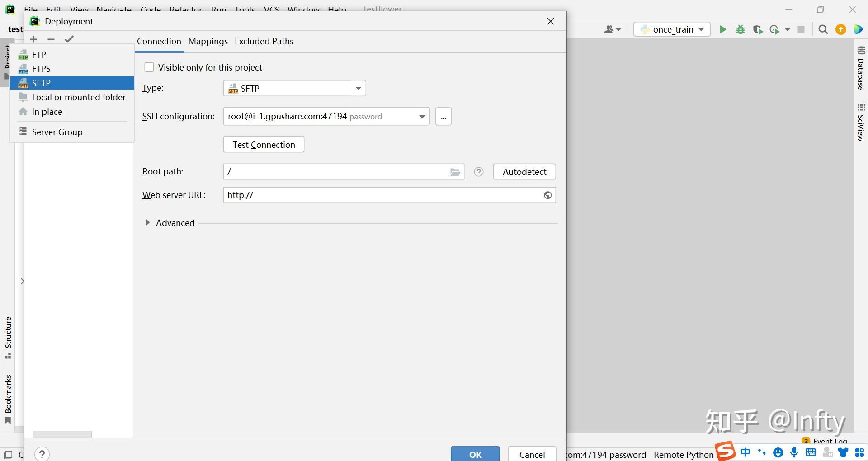Open SSH configuration dropdown
The image size is (868, 461).
tap(326, 116)
